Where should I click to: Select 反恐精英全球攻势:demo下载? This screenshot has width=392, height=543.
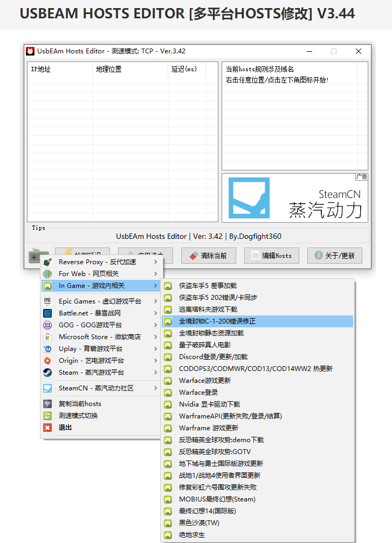click(258, 440)
